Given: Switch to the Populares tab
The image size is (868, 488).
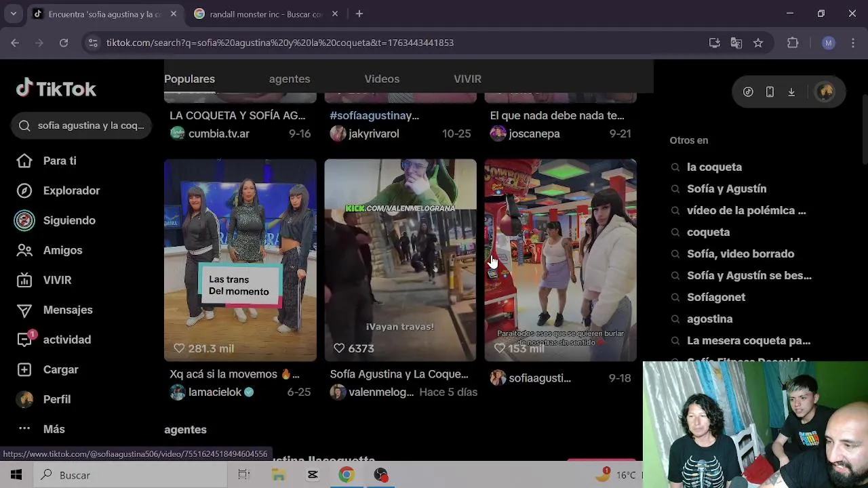Looking at the screenshot, I should [189, 79].
